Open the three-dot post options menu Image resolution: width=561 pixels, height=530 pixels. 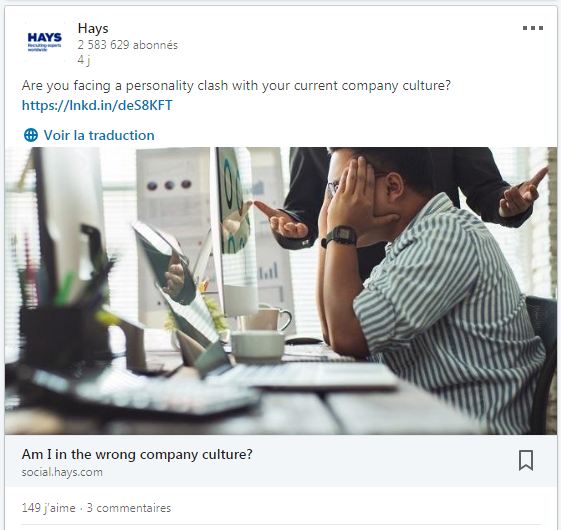(533, 28)
